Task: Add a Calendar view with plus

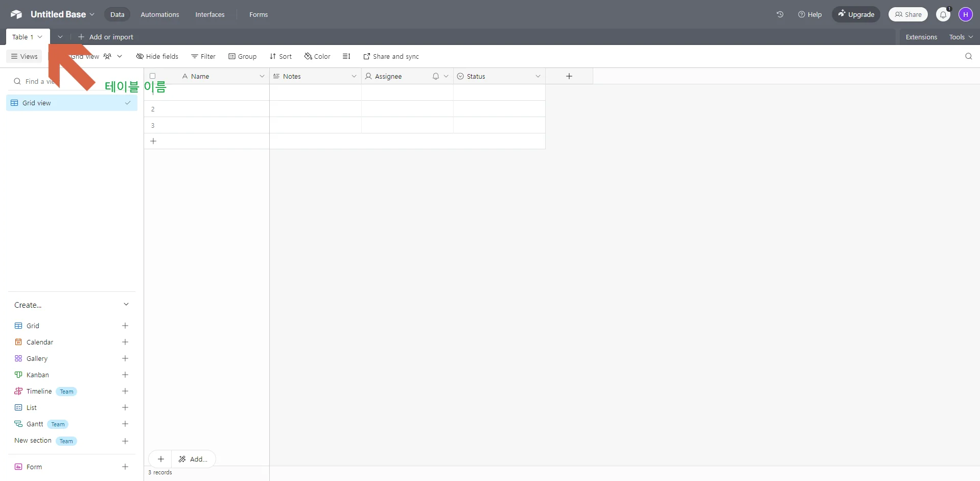Action: click(125, 342)
